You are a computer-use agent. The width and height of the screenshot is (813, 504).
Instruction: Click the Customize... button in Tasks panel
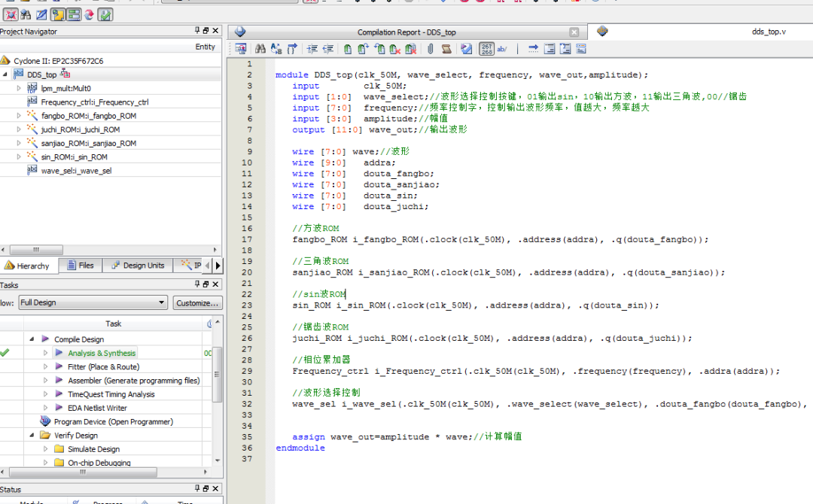[x=197, y=302]
